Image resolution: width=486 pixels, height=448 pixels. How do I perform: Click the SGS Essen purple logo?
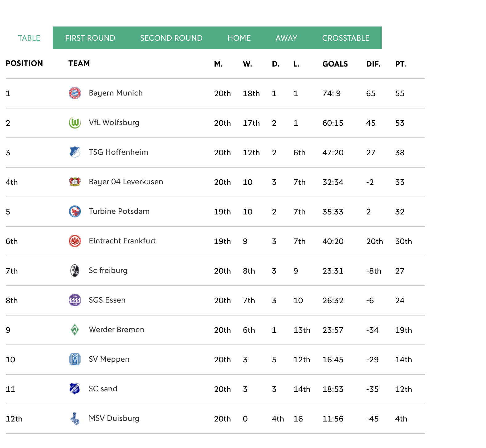tap(75, 300)
